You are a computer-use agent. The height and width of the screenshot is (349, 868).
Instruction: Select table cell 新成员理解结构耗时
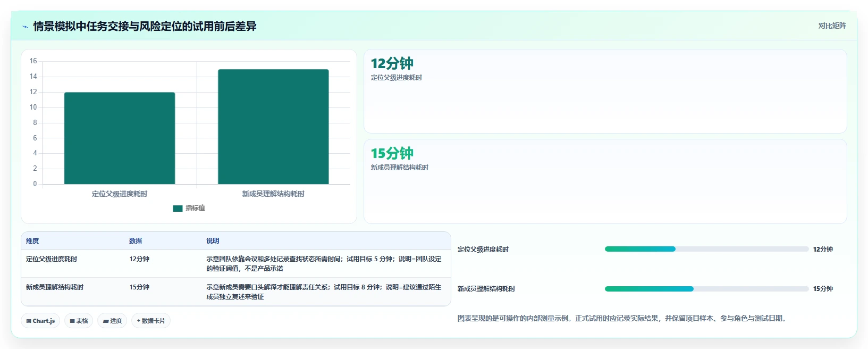(x=55, y=287)
